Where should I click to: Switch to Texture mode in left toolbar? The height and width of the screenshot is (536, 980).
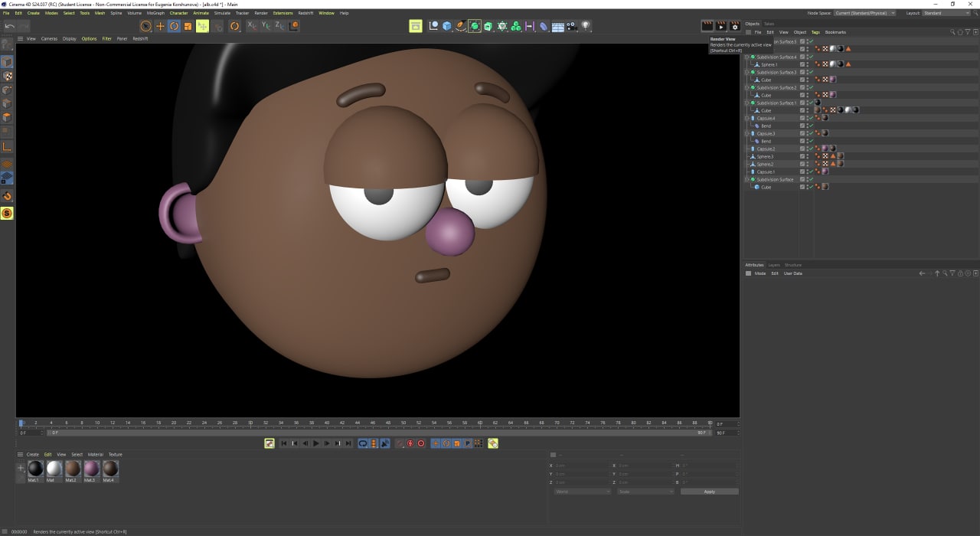(7, 77)
